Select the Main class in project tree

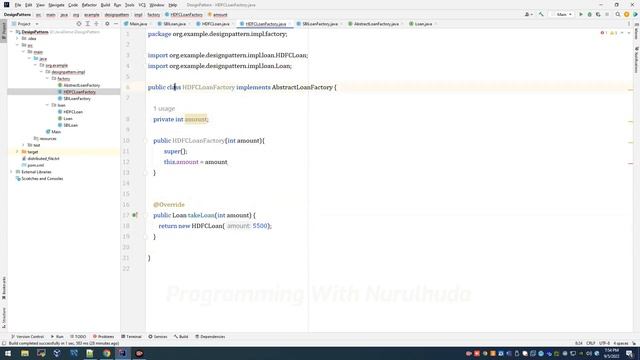53,132
